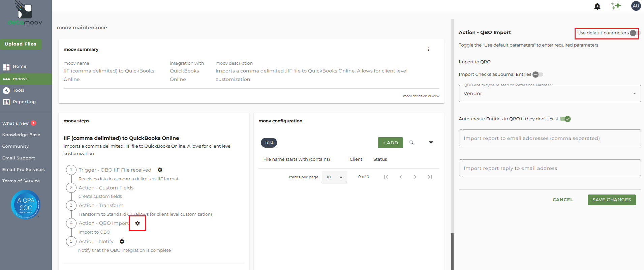
Task: Click Status column header
Action: coord(380,159)
